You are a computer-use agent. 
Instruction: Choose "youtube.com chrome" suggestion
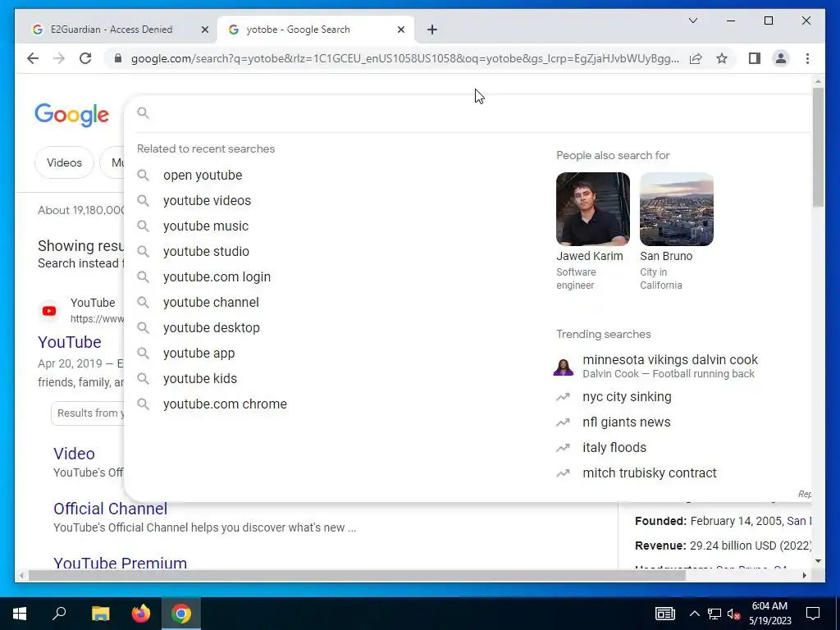coord(225,404)
